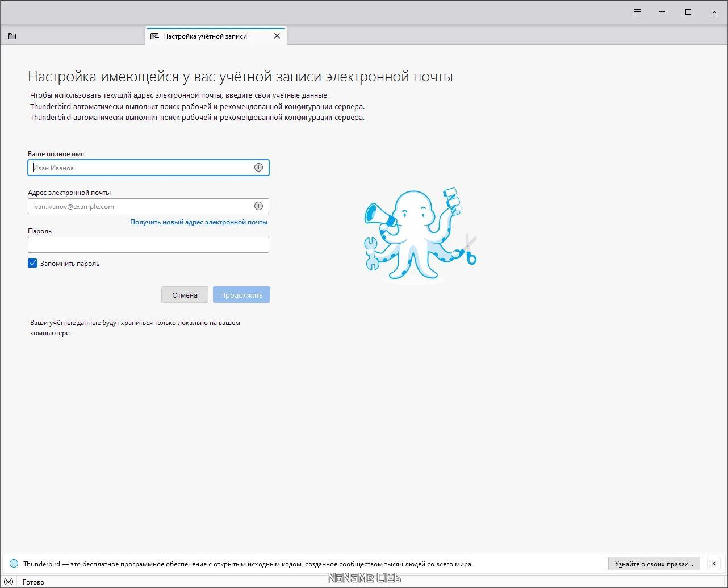Open the folder pane tab icon
Viewport: 728px width, 588px height.
tap(12, 36)
